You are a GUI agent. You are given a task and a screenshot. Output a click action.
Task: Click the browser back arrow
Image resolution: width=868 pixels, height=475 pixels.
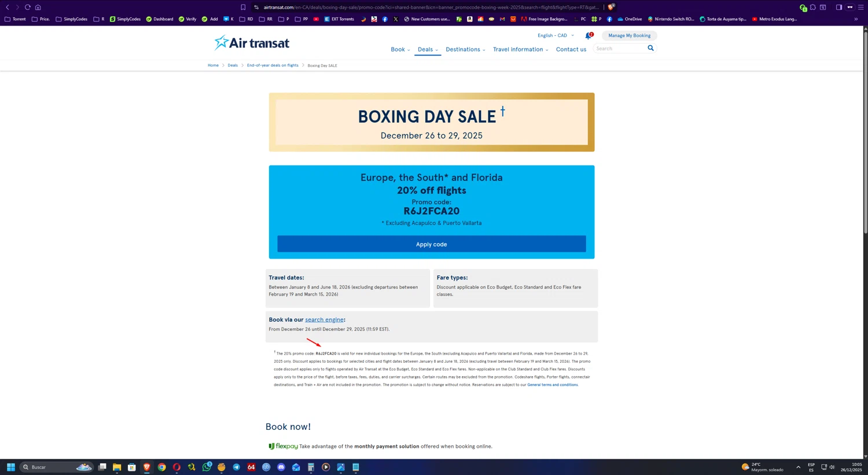click(x=8, y=8)
